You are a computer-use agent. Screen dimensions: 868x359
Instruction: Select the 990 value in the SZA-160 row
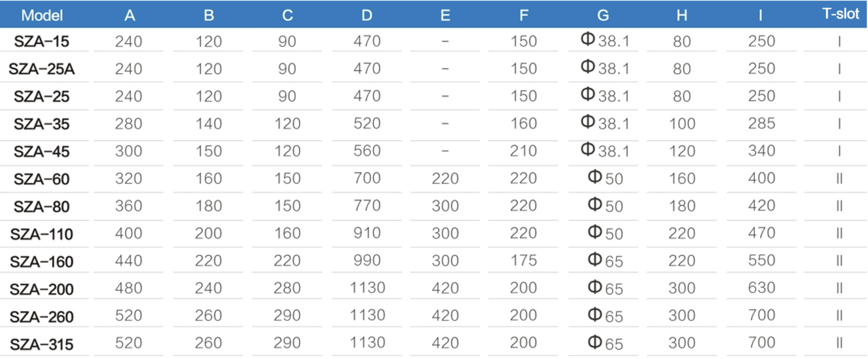(x=367, y=261)
